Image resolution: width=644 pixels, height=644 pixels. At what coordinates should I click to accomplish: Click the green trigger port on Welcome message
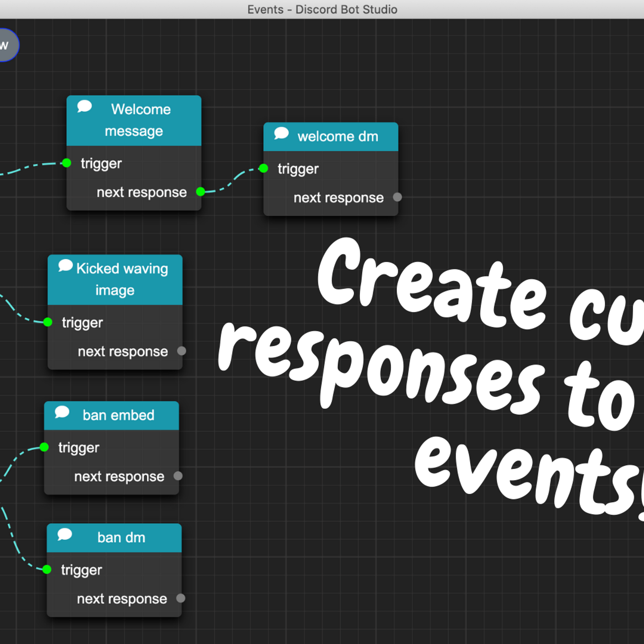pyautogui.click(x=67, y=163)
